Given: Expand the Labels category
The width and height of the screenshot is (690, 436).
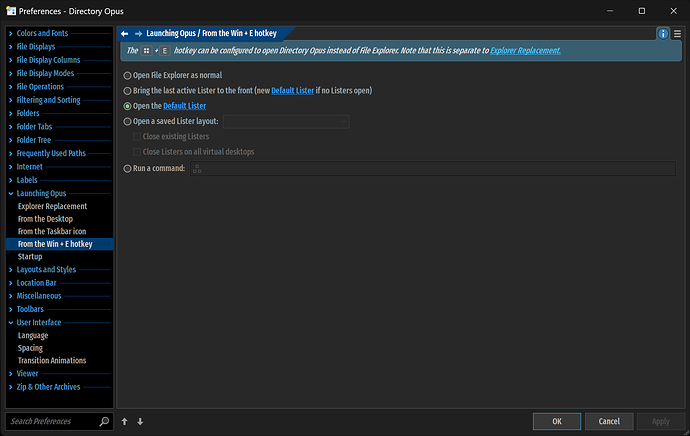Looking at the screenshot, I should click(x=11, y=180).
